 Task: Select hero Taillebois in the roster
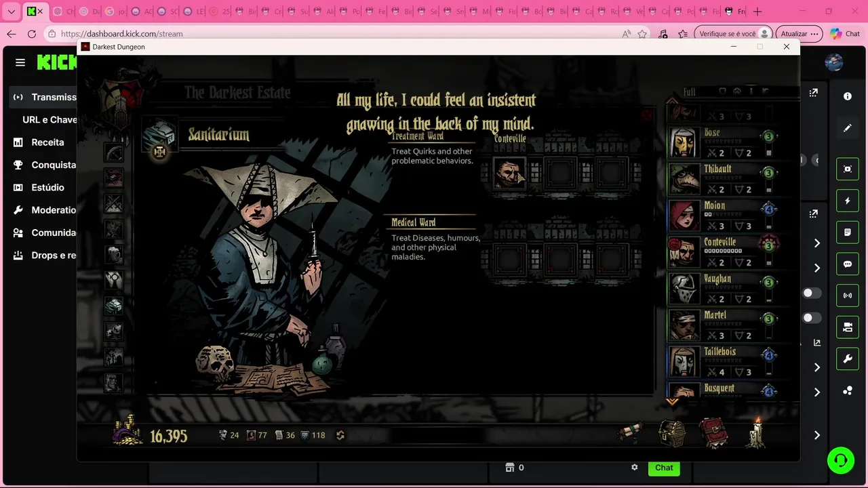(x=722, y=362)
